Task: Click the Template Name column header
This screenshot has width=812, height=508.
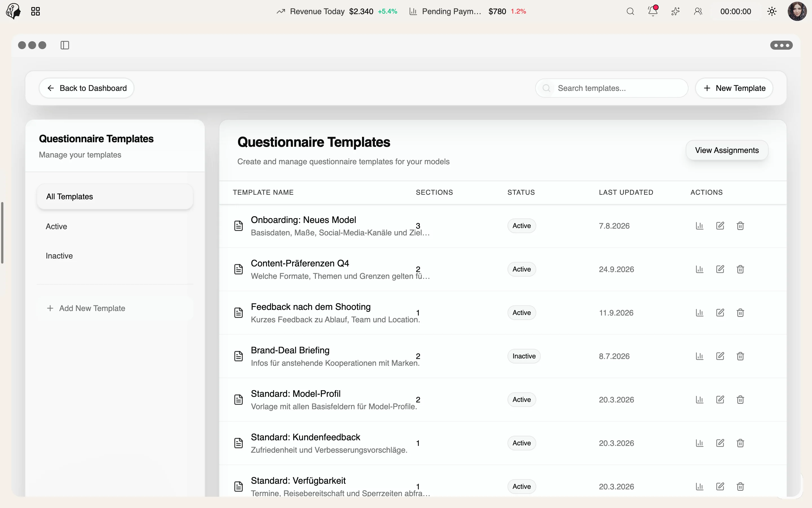Action: [x=263, y=192]
